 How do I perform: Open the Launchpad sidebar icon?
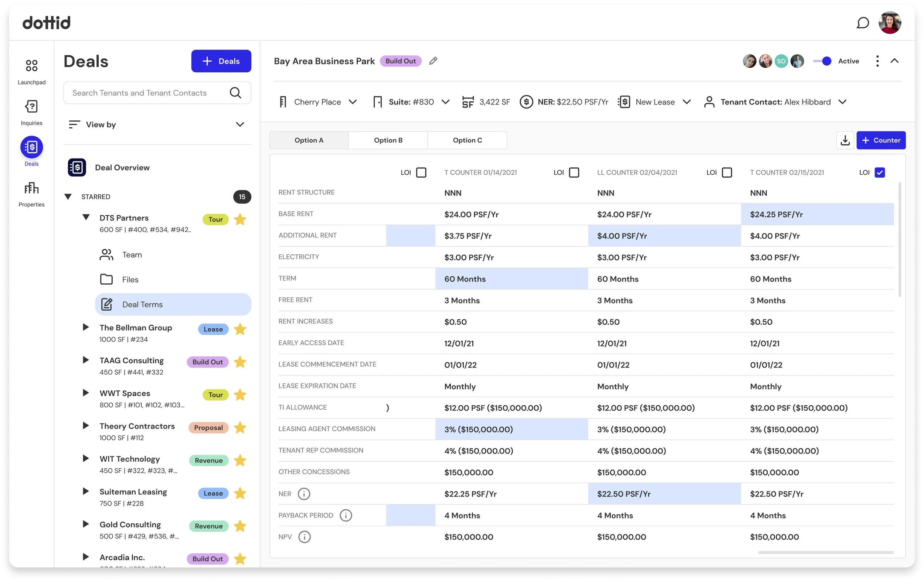(x=31, y=66)
